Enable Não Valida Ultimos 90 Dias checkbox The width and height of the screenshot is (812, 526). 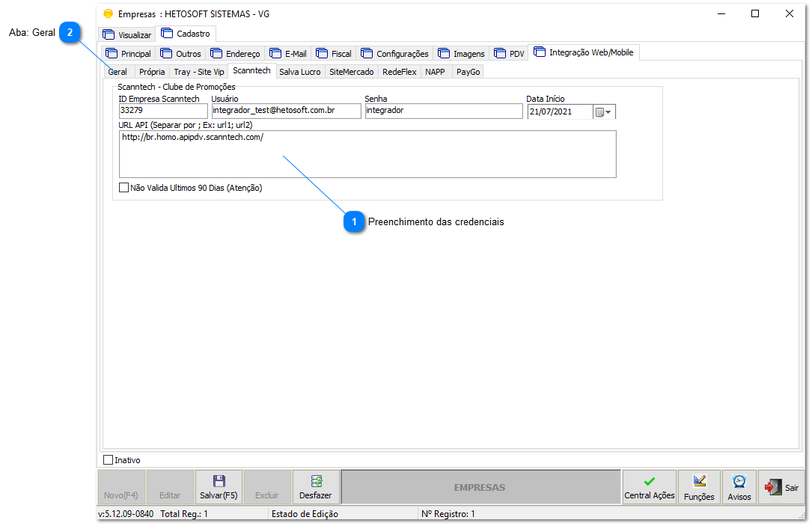pos(124,189)
